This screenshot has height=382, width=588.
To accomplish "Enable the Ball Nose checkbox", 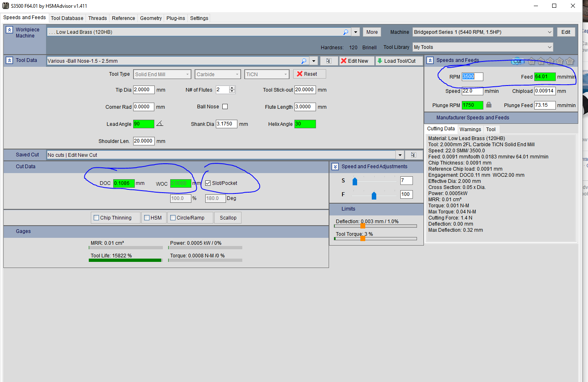I will click(225, 107).
